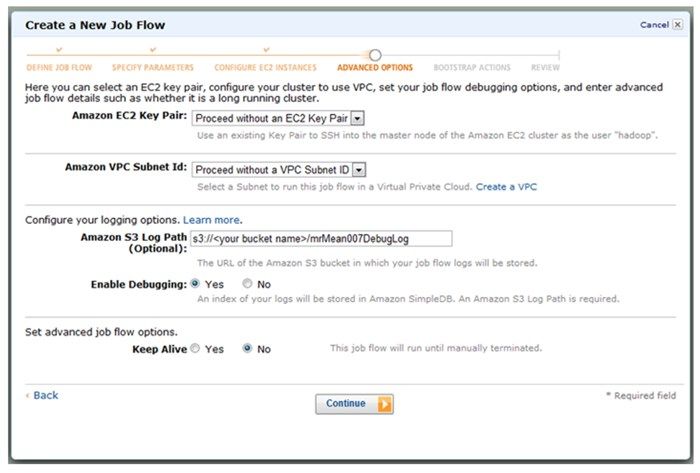Select Yes for Keep Alive
Viewport: 700px width, 473px height.
click(195, 349)
